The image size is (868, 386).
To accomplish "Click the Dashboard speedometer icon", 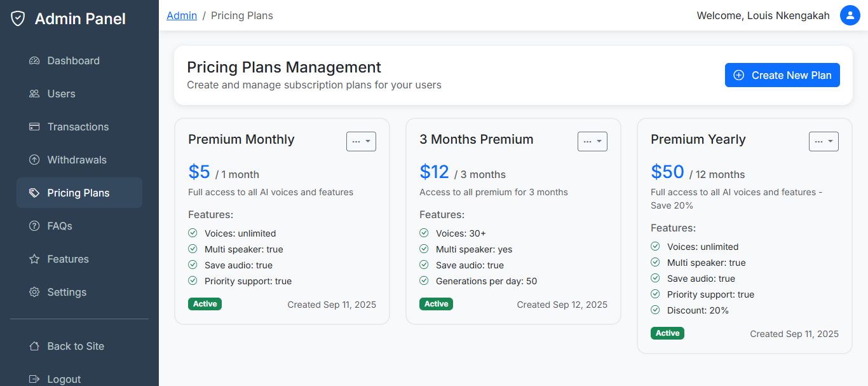I will click(x=34, y=61).
